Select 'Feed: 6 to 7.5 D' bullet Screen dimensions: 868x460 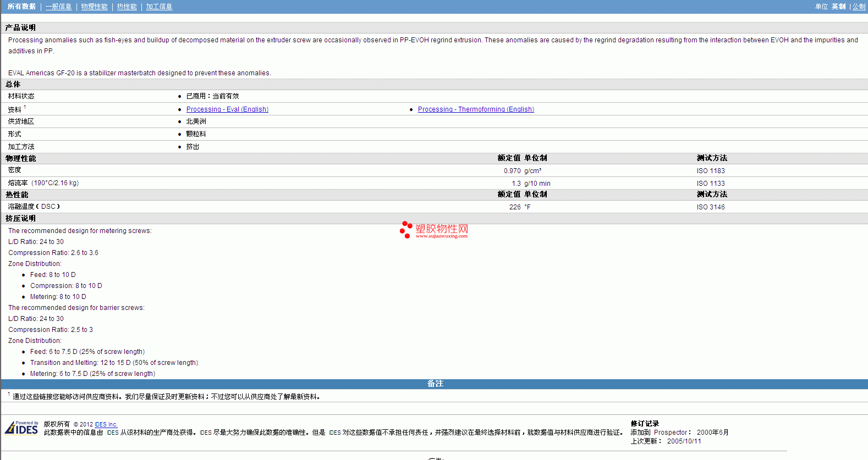pos(87,352)
